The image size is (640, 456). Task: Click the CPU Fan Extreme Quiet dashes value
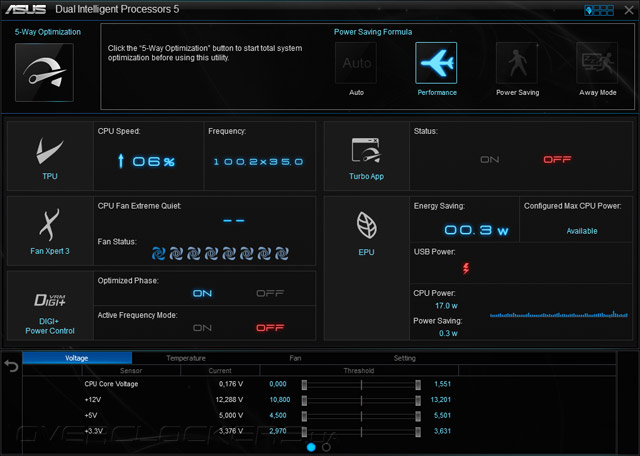[234, 220]
